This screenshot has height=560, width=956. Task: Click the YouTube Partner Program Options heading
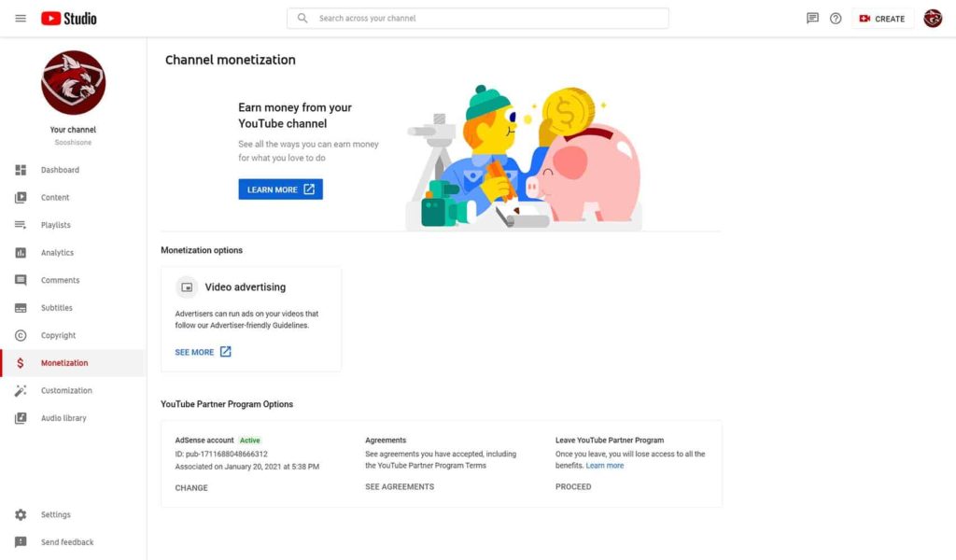click(x=227, y=404)
